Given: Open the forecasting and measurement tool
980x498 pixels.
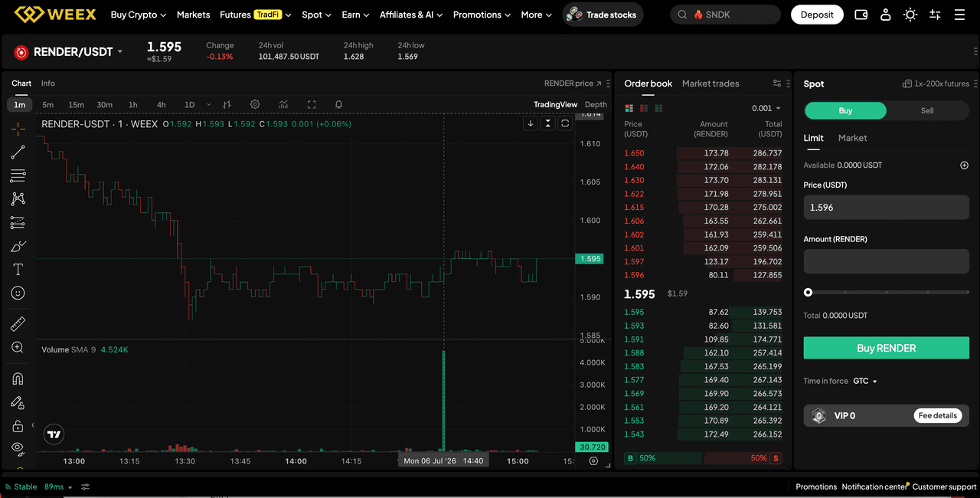Looking at the screenshot, I should click(x=18, y=222).
